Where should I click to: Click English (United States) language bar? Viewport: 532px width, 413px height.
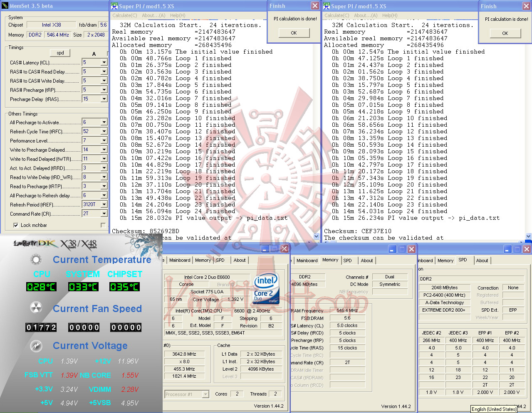494,409
